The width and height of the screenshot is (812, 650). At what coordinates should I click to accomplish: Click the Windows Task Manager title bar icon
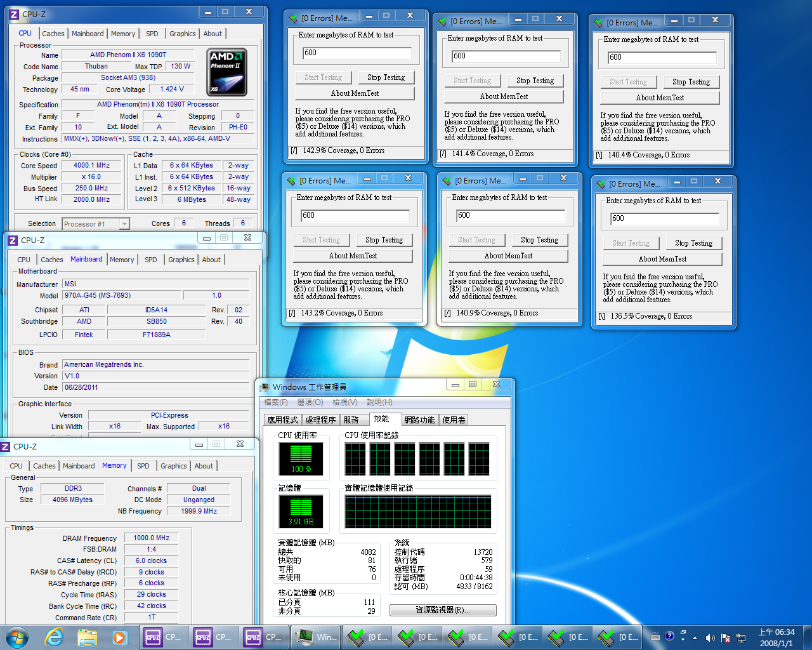(265, 387)
